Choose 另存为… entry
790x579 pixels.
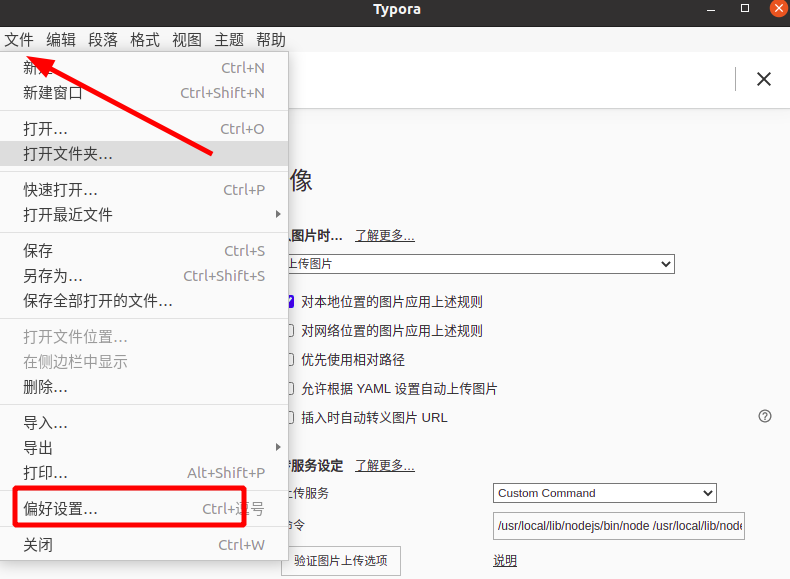tap(144, 276)
